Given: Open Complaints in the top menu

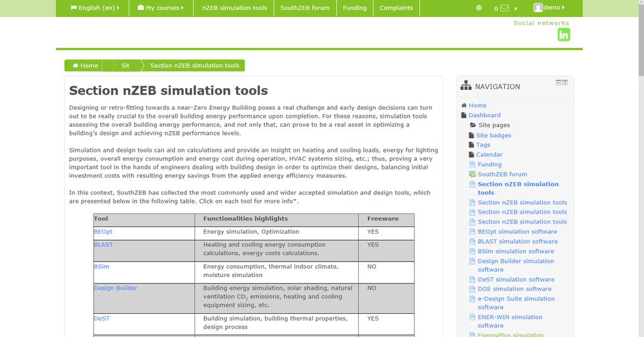Looking at the screenshot, I should click(397, 8).
